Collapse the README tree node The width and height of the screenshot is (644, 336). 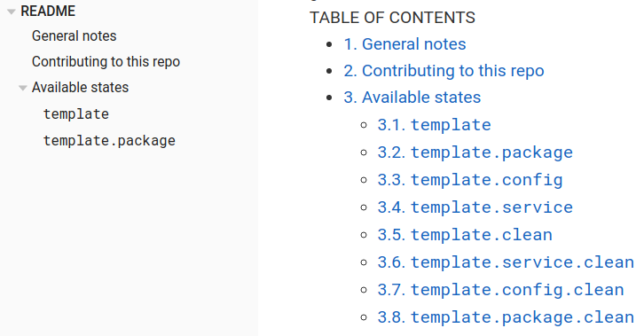12,12
